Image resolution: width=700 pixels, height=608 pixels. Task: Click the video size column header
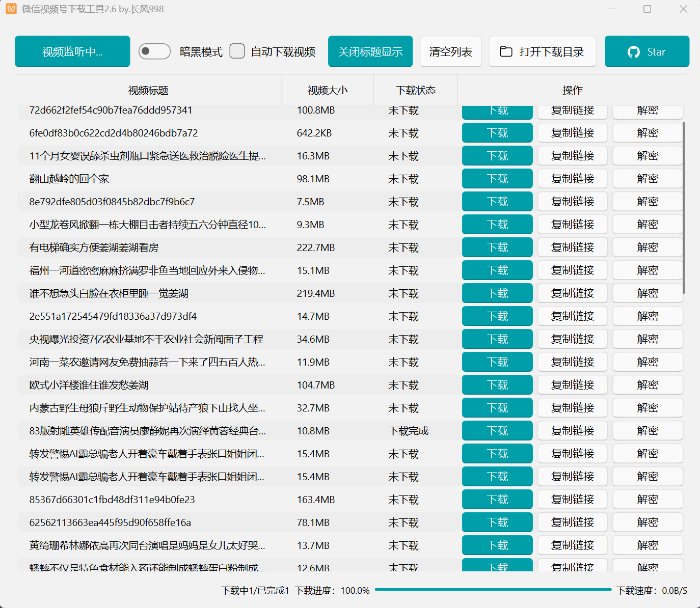328,90
